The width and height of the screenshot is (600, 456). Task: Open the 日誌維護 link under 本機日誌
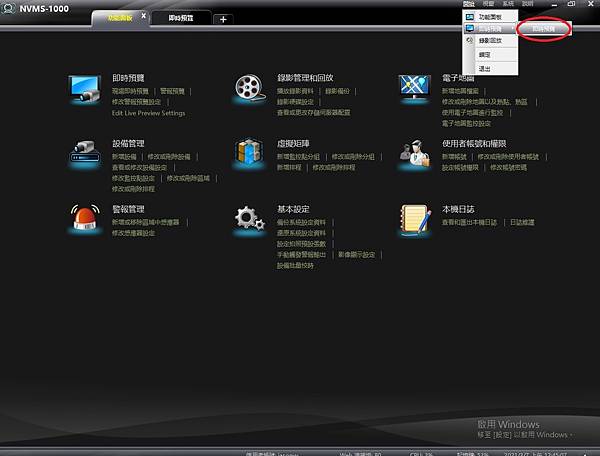(x=522, y=222)
